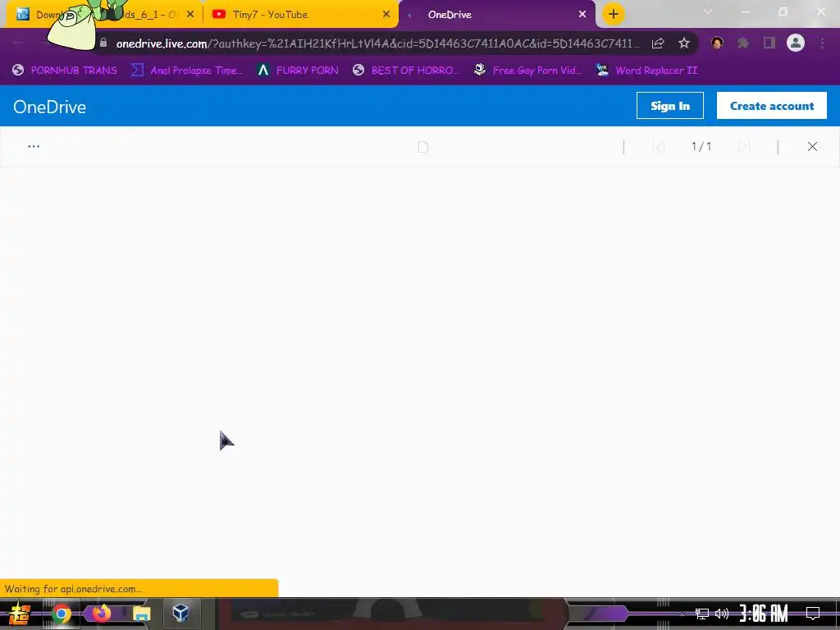Viewport: 840px width, 630px height.
Task: Click the onedrive.live.com address bar
Action: point(377,43)
